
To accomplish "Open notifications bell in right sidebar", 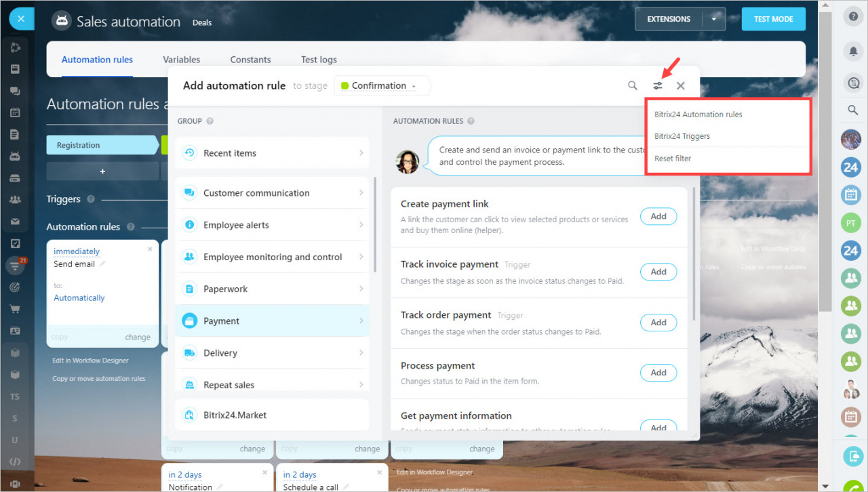I will (853, 51).
